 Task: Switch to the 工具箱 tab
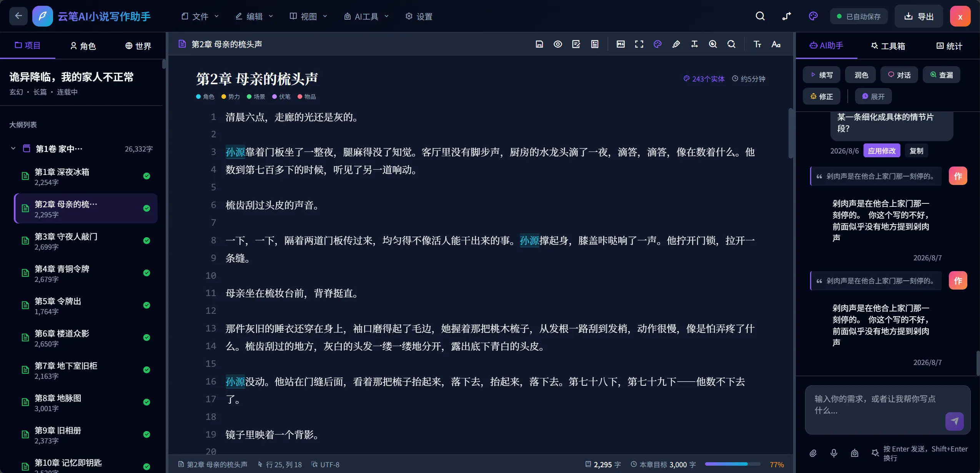coord(888,46)
